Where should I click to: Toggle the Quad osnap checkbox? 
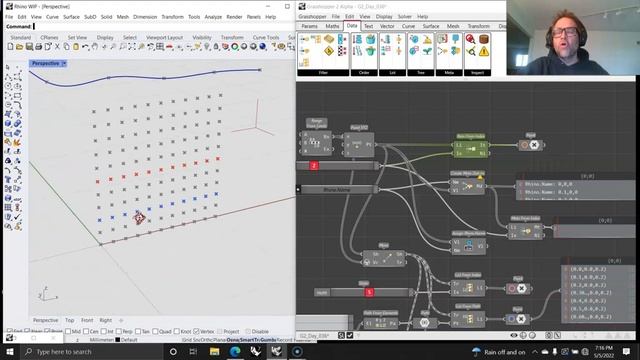point(155,331)
